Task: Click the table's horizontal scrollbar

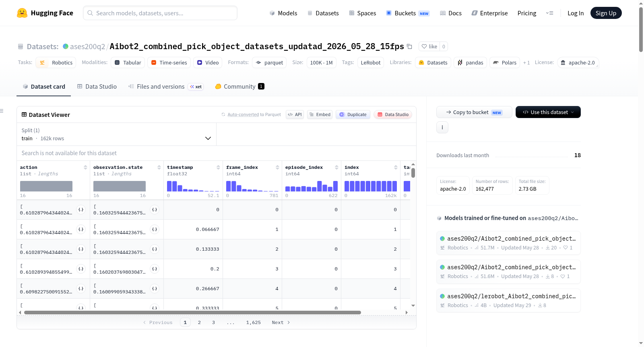Action: tap(192, 312)
